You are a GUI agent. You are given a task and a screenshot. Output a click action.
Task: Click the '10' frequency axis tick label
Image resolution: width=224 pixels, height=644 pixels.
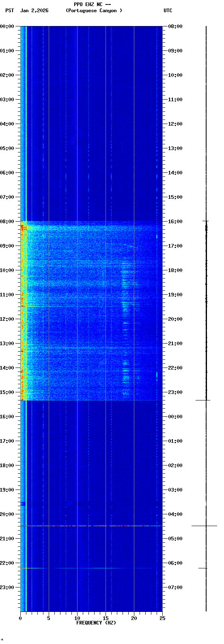[77, 618]
